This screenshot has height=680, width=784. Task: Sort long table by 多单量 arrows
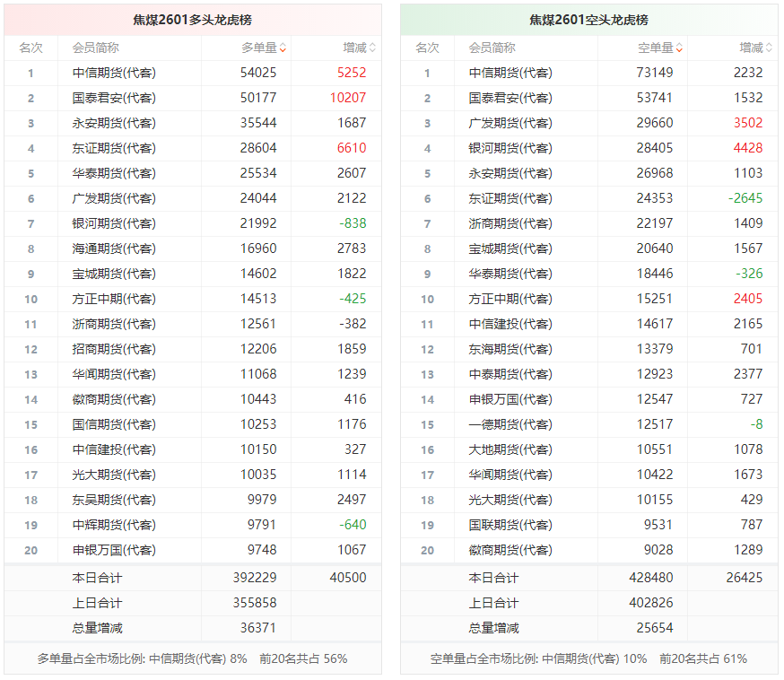click(283, 48)
